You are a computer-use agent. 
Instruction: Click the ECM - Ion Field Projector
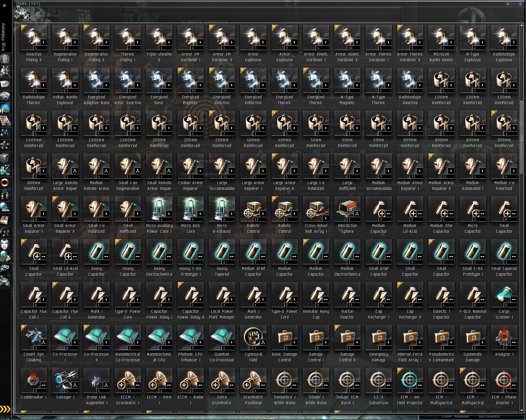[410, 386]
